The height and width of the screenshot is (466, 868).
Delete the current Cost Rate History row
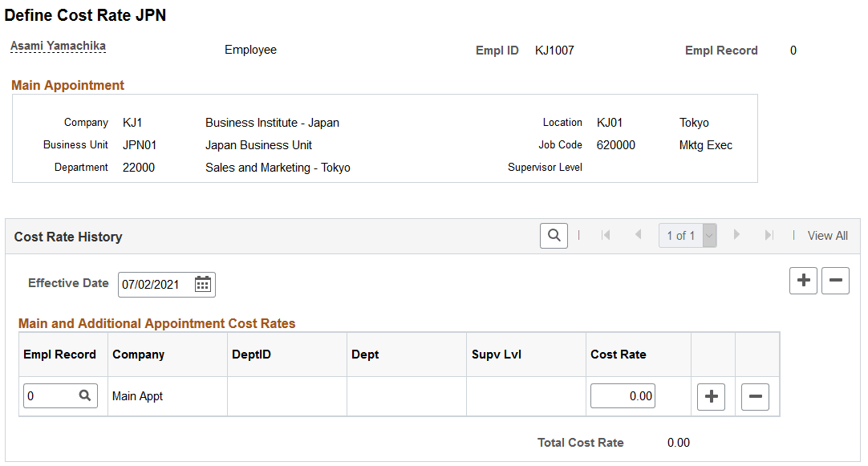click(x=835, y=281)
